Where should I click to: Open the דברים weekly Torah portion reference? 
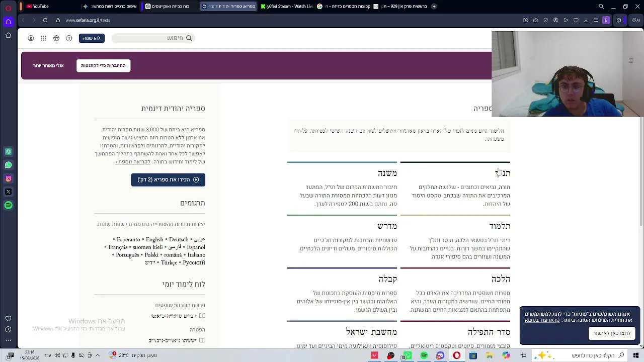pyautogui.click(x=174, y=316)
